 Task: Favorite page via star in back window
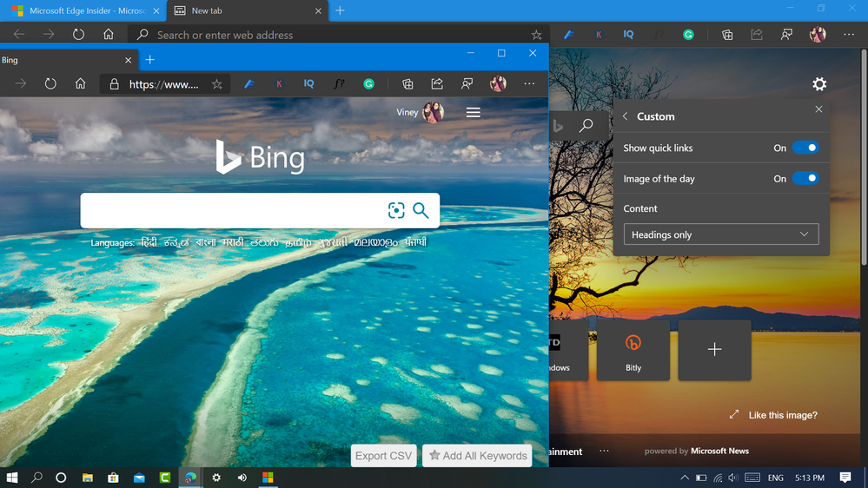[x=536, y=35]
